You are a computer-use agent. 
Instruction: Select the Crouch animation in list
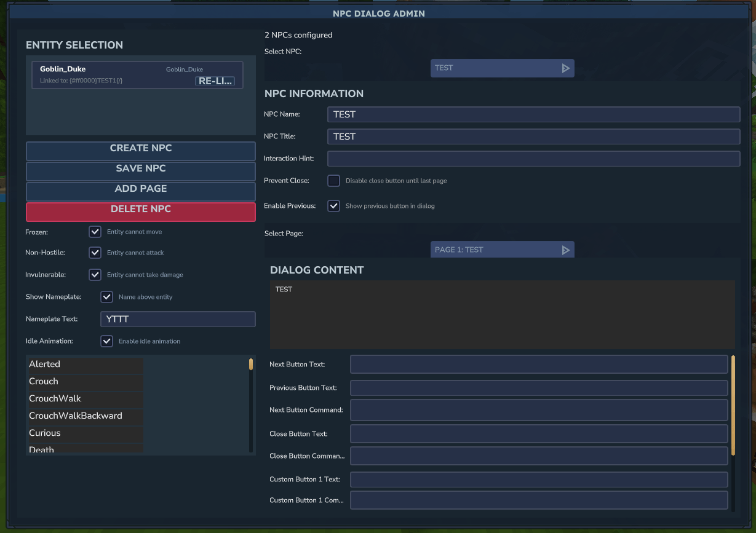pos(85,382)
